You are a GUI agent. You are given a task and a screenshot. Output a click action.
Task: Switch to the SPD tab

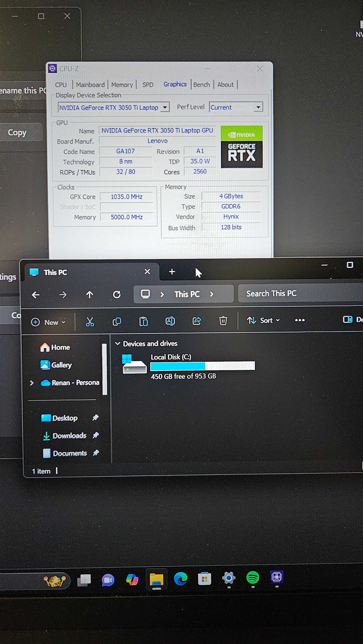tap(148, 85)
